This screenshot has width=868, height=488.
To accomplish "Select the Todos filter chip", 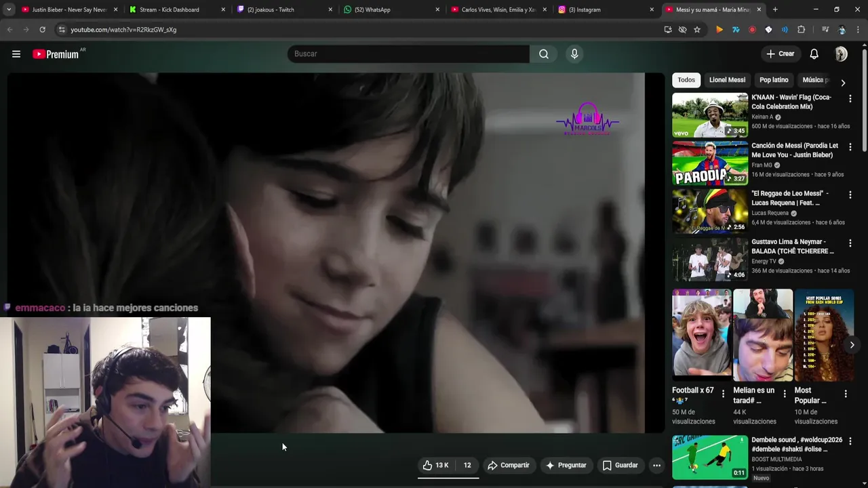I will [686, 80].
